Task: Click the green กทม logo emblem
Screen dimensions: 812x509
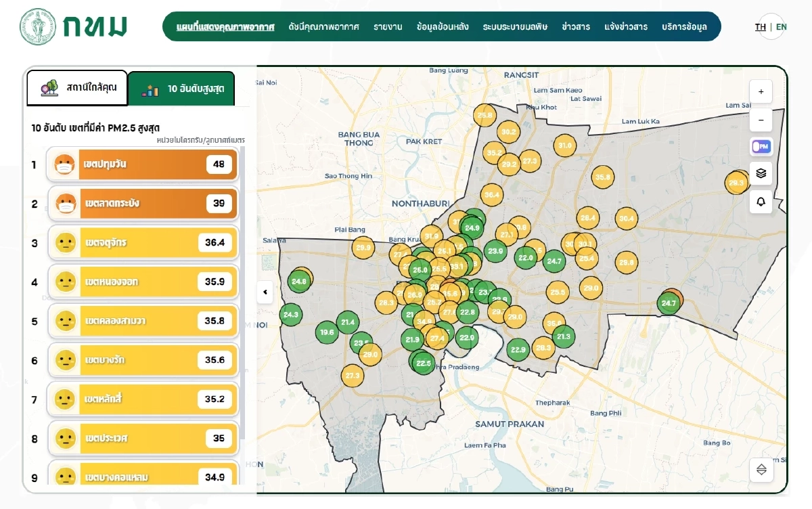Action: click(x=38, y=26)
